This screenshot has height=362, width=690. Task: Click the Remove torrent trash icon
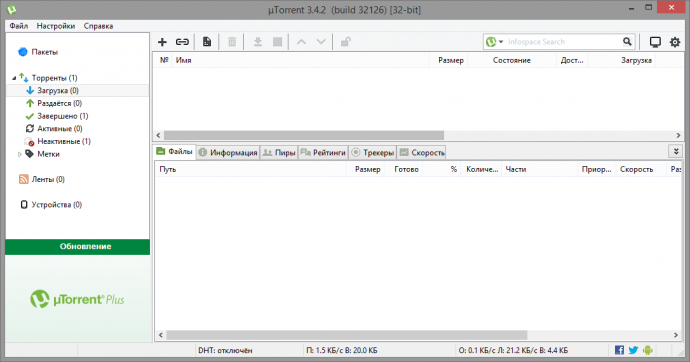232,42
